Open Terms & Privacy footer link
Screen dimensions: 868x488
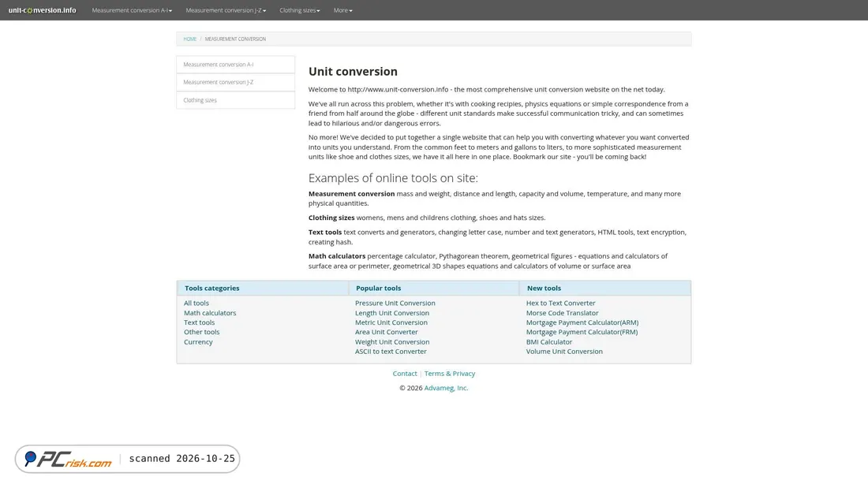click(x=450, y=374)
